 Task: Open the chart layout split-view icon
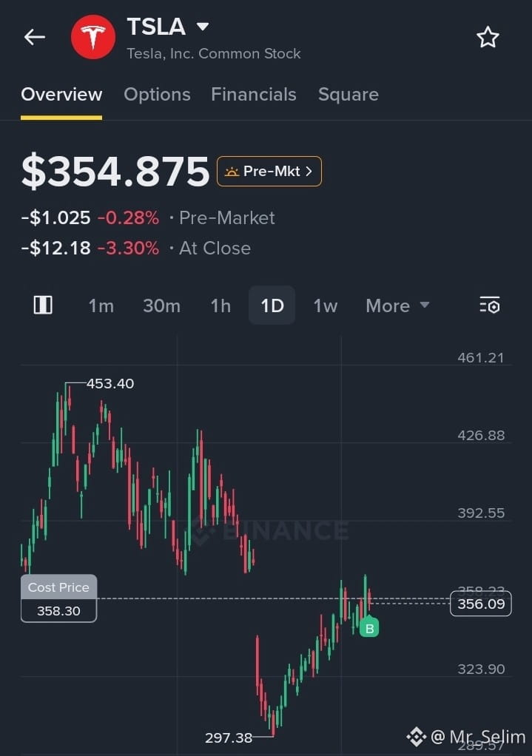43,306
